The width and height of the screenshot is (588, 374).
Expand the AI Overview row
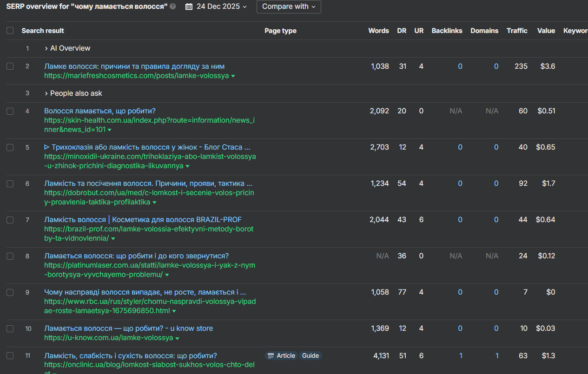pos(67,48)
